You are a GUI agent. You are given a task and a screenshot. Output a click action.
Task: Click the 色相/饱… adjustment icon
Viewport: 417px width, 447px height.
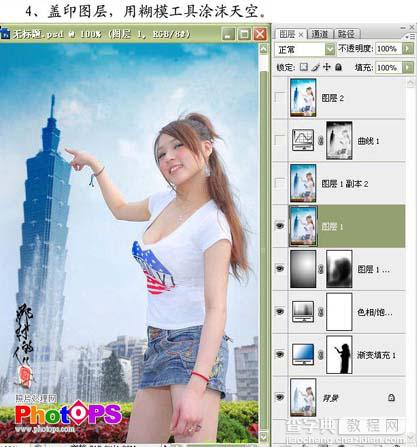tap(303, 312)
